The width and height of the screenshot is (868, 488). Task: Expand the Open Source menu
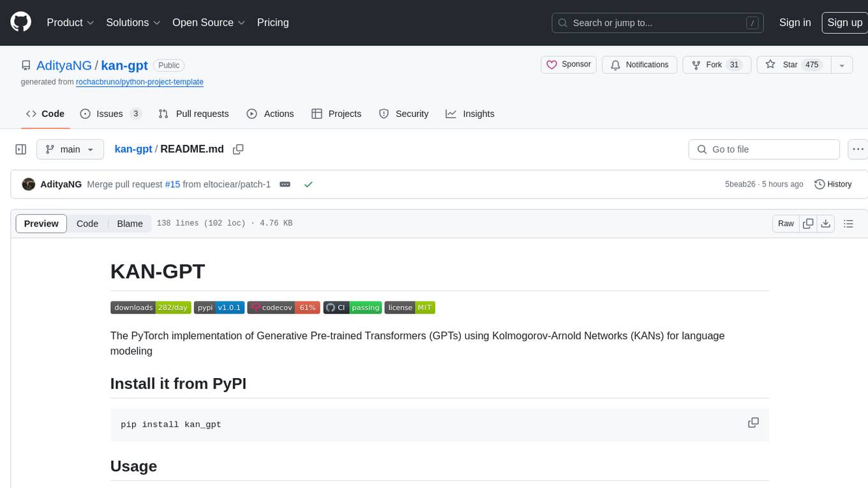(209, 22)
